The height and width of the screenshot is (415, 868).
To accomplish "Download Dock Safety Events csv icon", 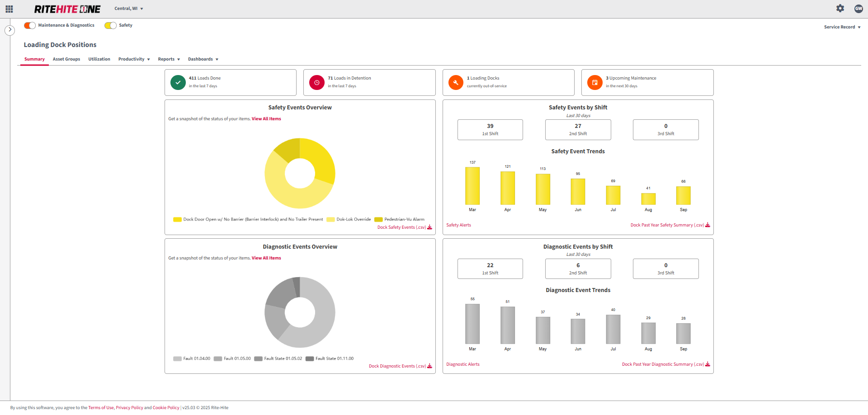I will pyautogui.click(x=429, y=227).
